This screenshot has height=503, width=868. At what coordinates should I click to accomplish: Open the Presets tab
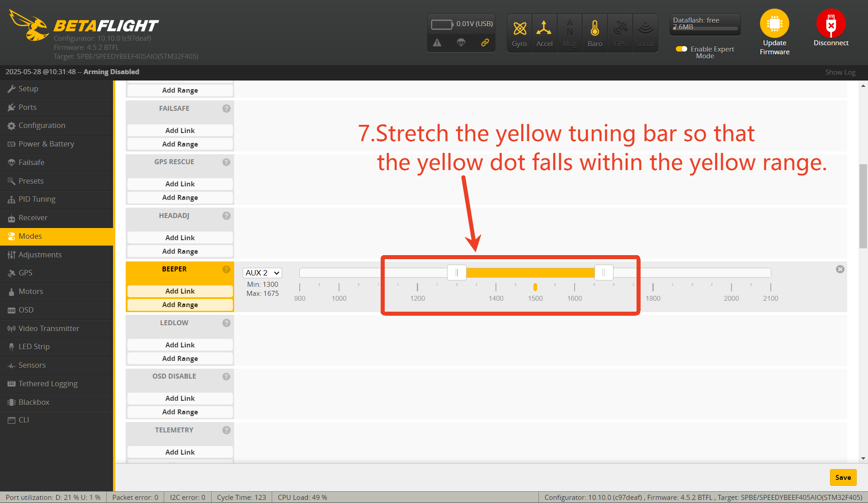57,181
